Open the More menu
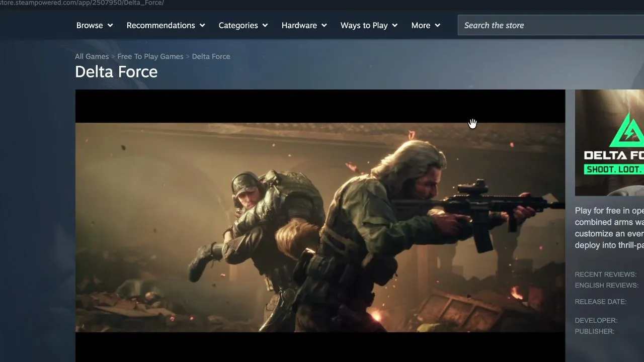 pyautogui.click(x=426, y=25)
